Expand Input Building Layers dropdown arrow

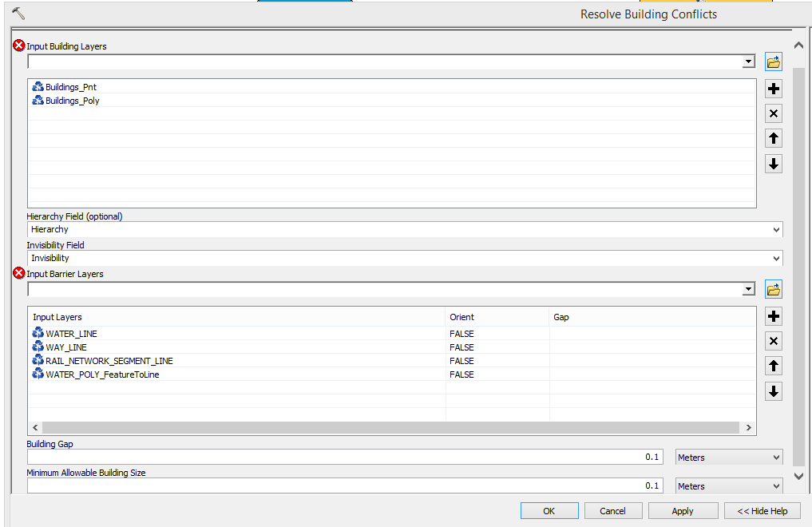coord(748,62)
